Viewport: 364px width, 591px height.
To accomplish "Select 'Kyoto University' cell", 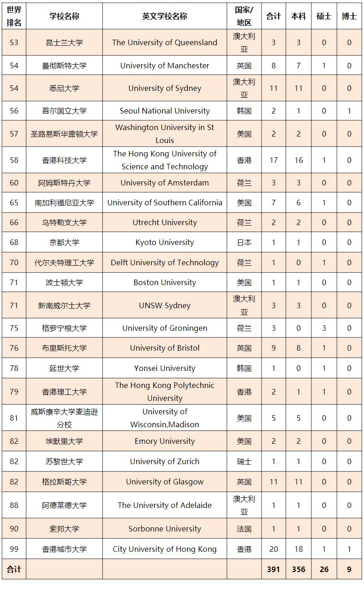I will click(x=165, y=242).
